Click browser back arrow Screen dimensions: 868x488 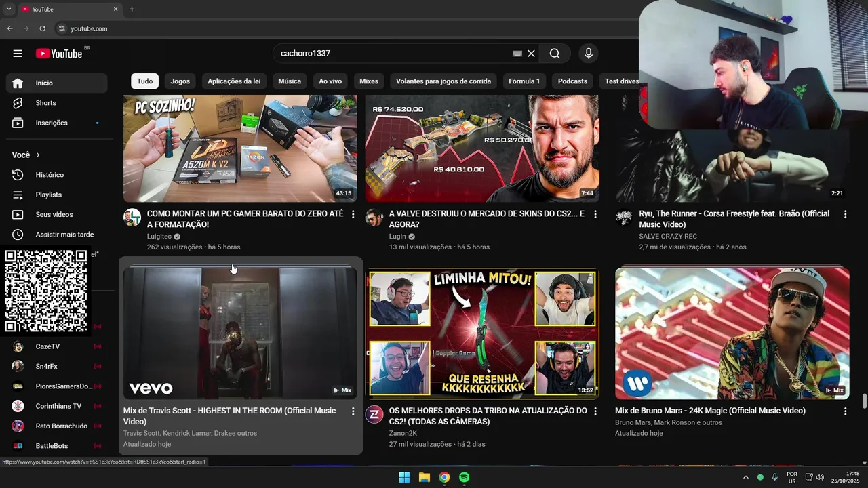coord(9,28)
